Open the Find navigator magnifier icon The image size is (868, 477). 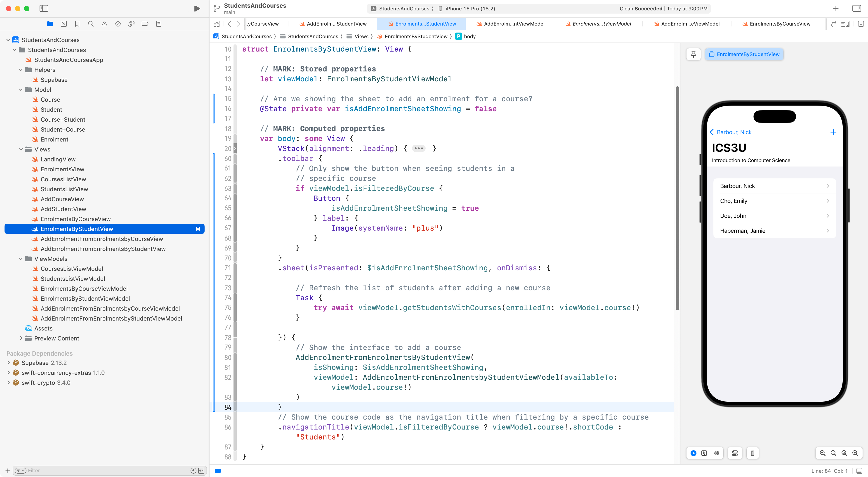(x=91, y=24)
